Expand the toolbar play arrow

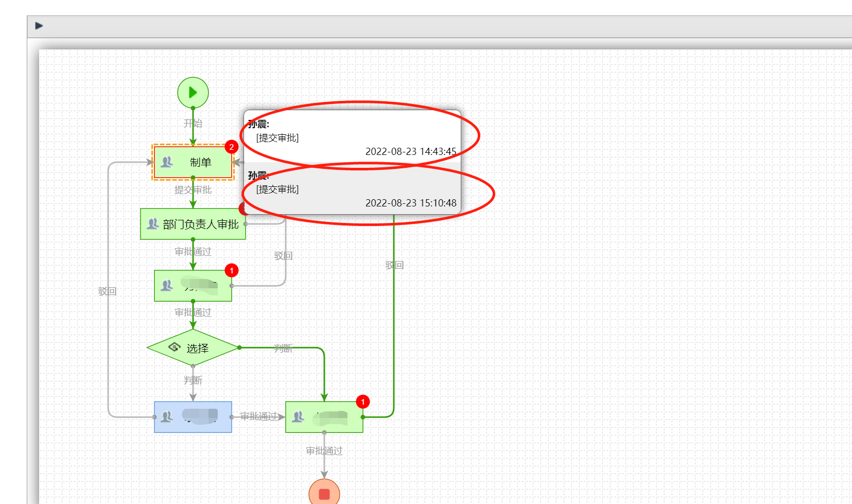(39, 26)
